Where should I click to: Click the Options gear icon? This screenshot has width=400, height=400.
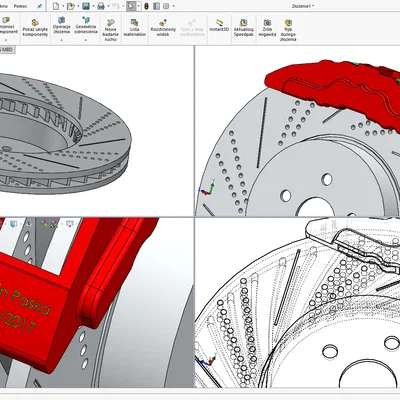[x=166, y=6]
